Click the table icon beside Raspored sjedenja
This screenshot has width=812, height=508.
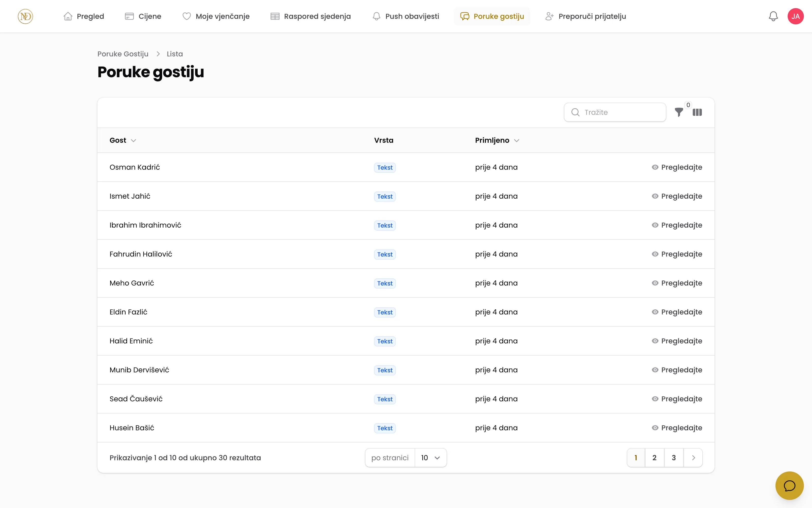[x=275, y=16]
